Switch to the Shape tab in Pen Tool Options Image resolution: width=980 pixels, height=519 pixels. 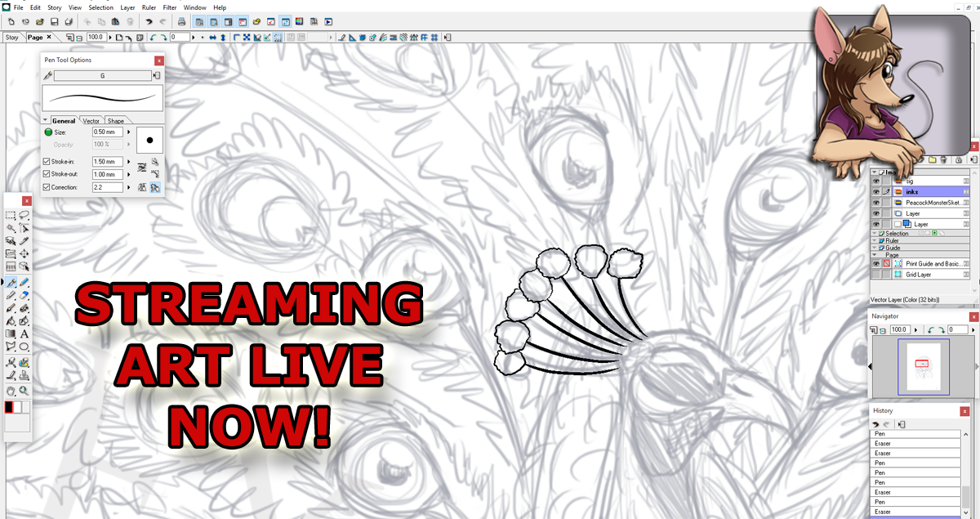coord(116,121)
